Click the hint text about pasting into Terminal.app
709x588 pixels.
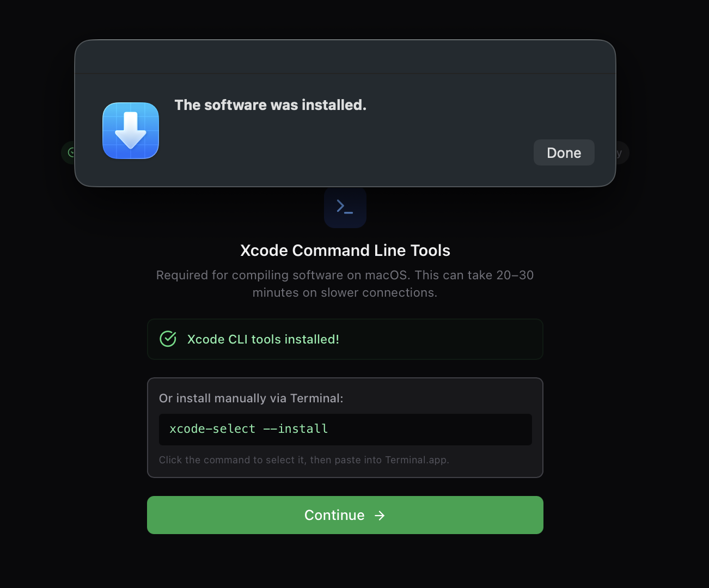click(304, 460)
